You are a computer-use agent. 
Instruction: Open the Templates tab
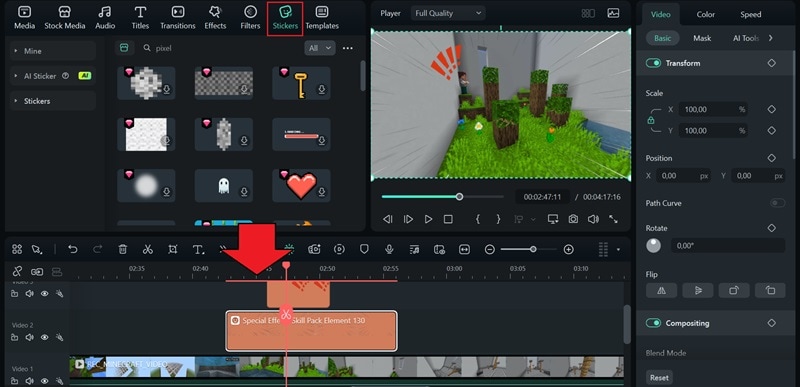tap(322, 18)
